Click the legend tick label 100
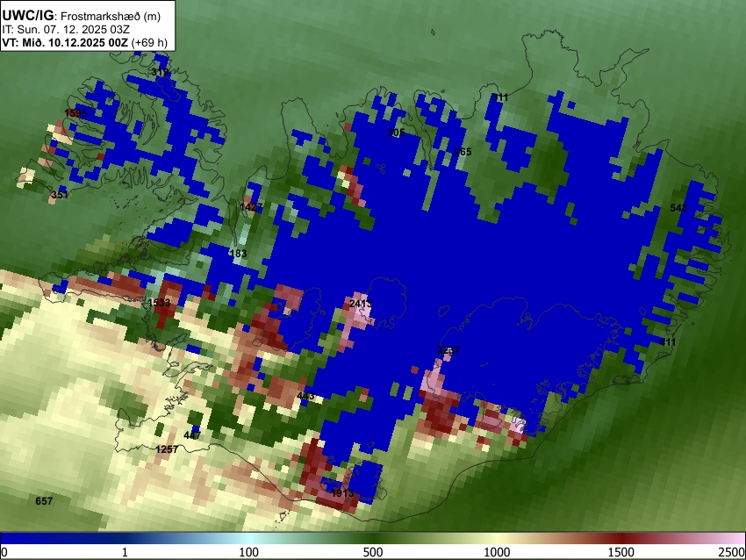Viewport: 746px width, 560px height. point(248,552)
